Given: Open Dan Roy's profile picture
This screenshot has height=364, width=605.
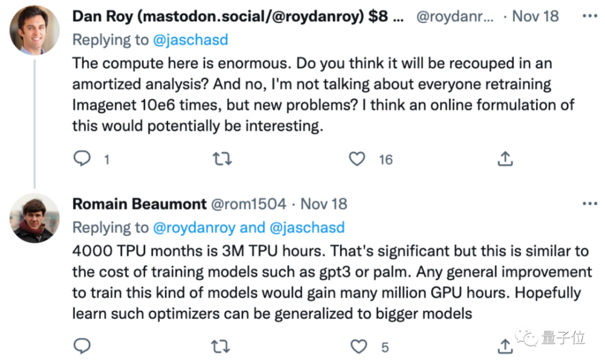Looking at the screenshot, I should [x=34, y=30].
